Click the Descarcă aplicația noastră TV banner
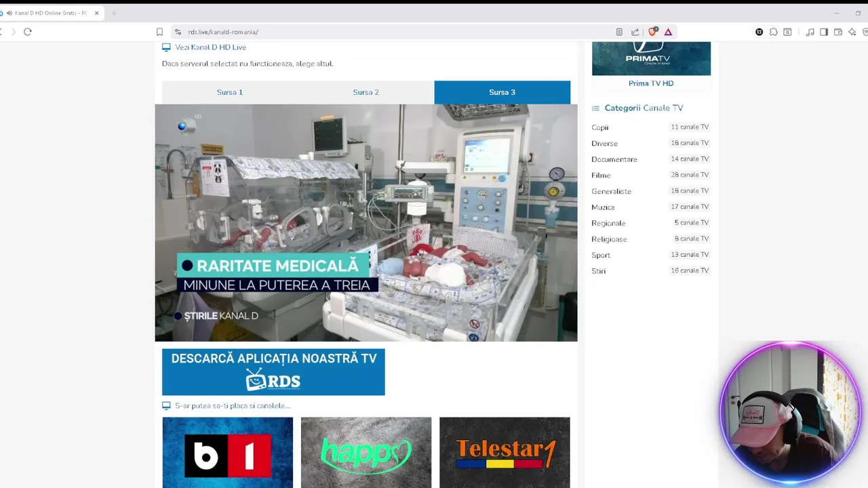 point(273,372)
